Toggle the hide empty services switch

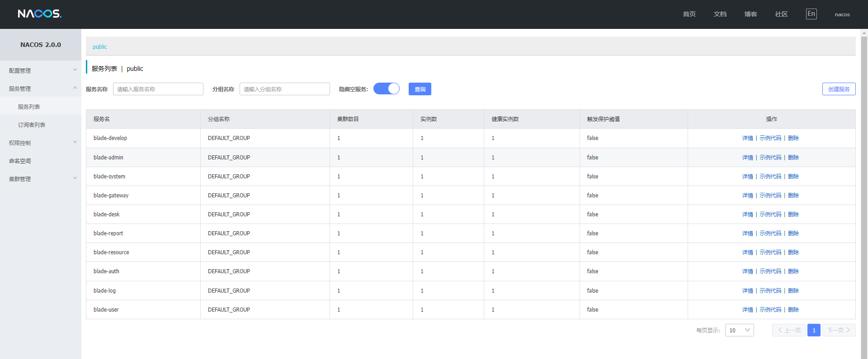pos(387,89)
